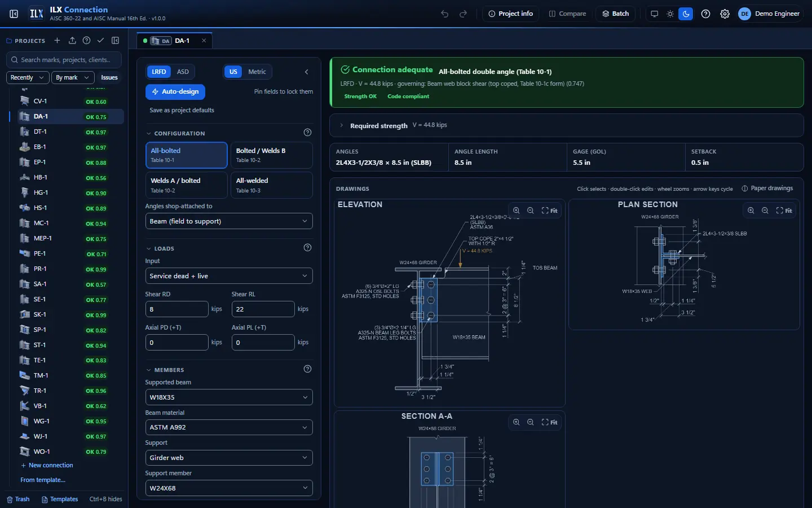
Task: Open Loads help icon
Action: tap(307, 248)
